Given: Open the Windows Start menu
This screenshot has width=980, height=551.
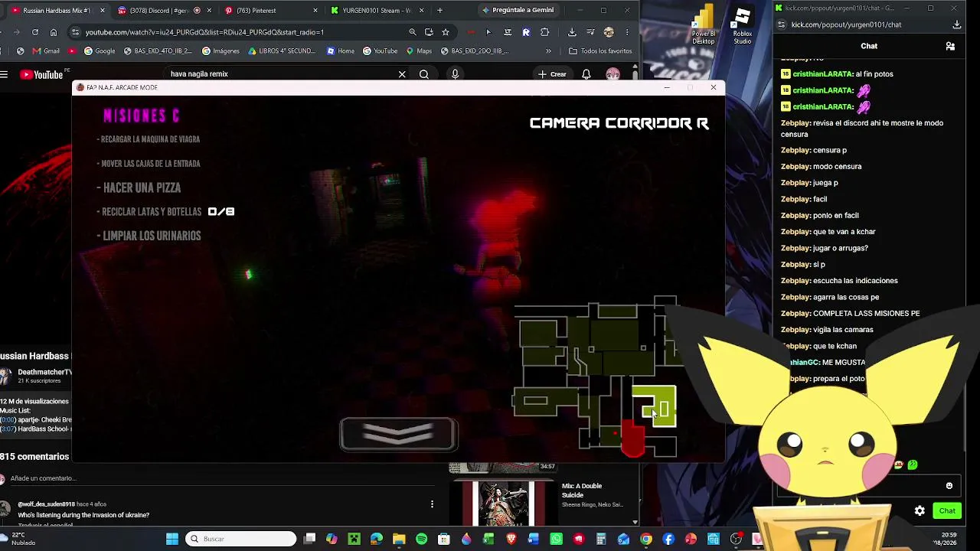Looking at the screenshot, I should pos(171,539).
